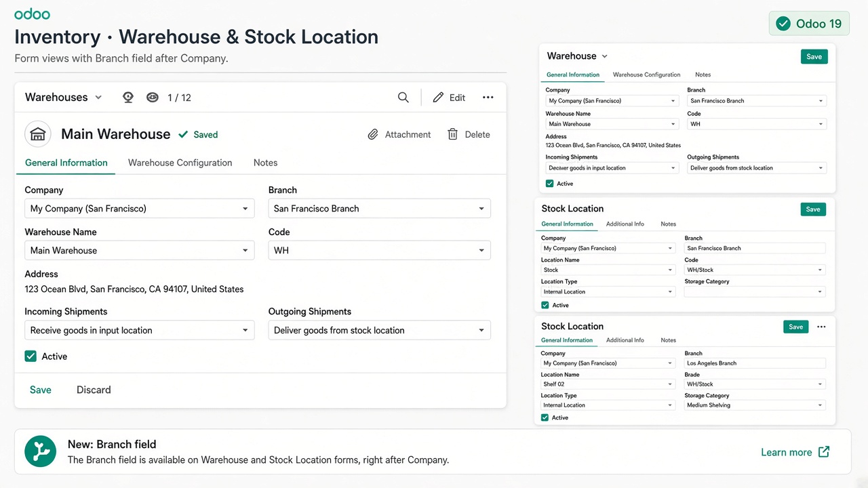Open Location Name dropdown showing Stock
The height and width of the screenshot is (488, 868).
(608, 270)
